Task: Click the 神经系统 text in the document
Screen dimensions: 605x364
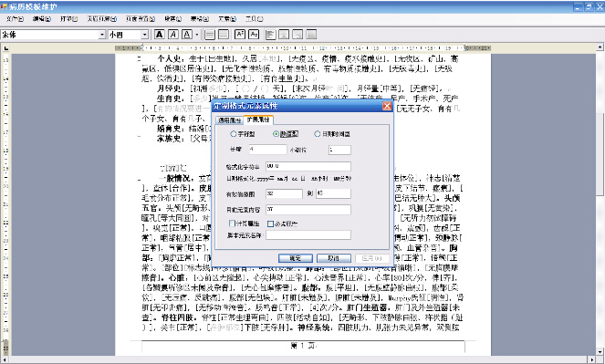Action: tap(313, 328)
